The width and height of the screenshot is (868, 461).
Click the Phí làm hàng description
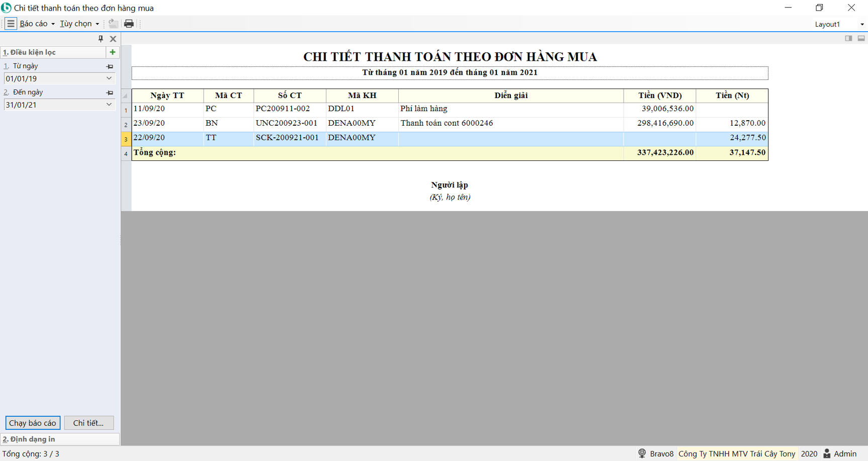(x=511, y=109)
